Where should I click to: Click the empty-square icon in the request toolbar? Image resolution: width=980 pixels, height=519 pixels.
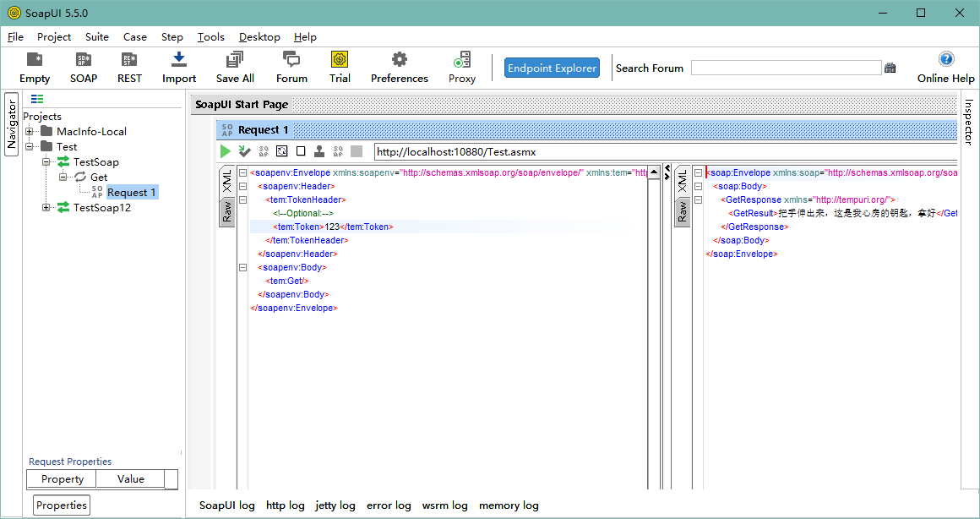(x=301, y=150)
